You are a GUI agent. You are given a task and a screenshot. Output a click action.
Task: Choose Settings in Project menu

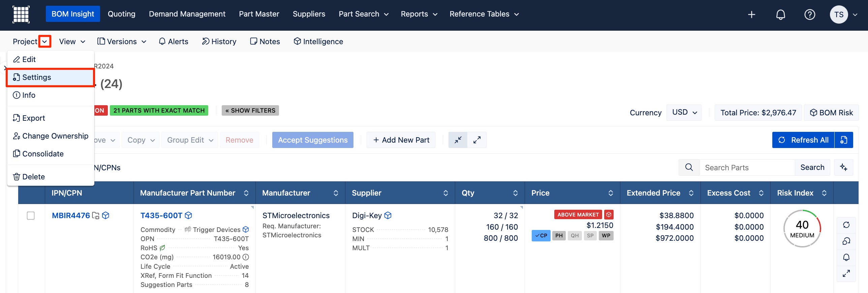point(51,78)
